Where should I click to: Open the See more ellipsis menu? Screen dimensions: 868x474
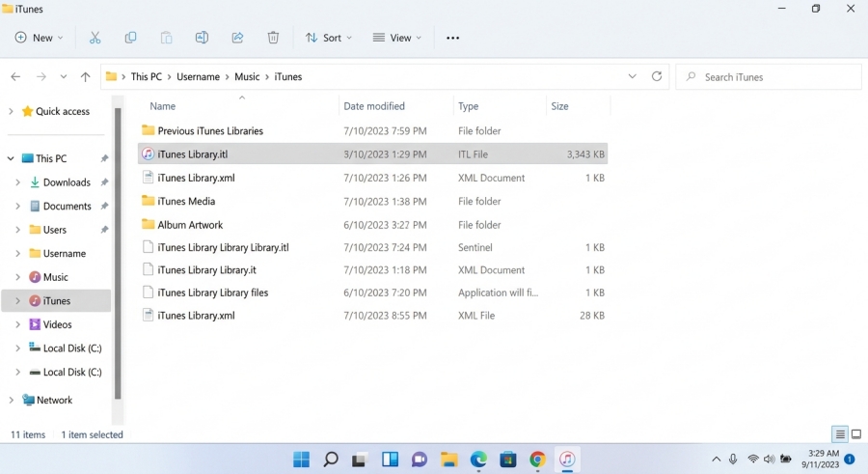point(453,38)
